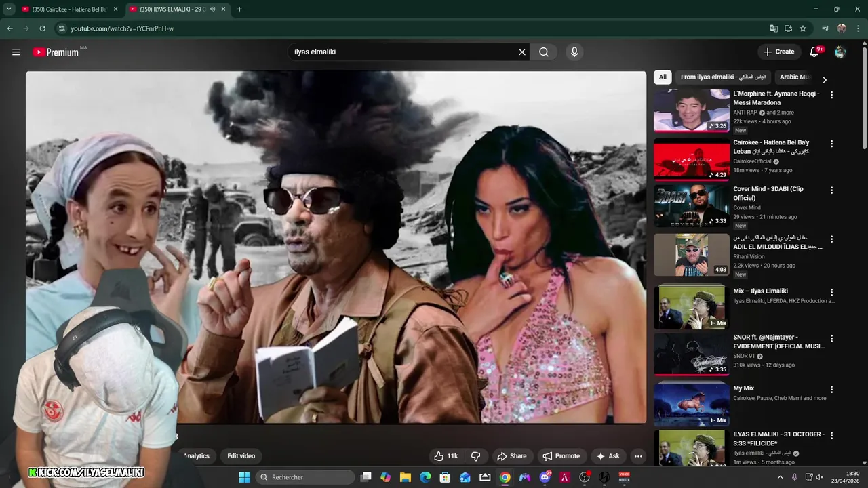Toggle system volume mute in tray

(819, 477)
